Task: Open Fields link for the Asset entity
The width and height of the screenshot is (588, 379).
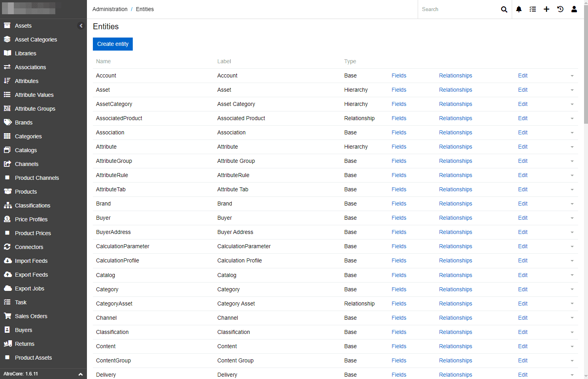Action: (x=399, y=90)
